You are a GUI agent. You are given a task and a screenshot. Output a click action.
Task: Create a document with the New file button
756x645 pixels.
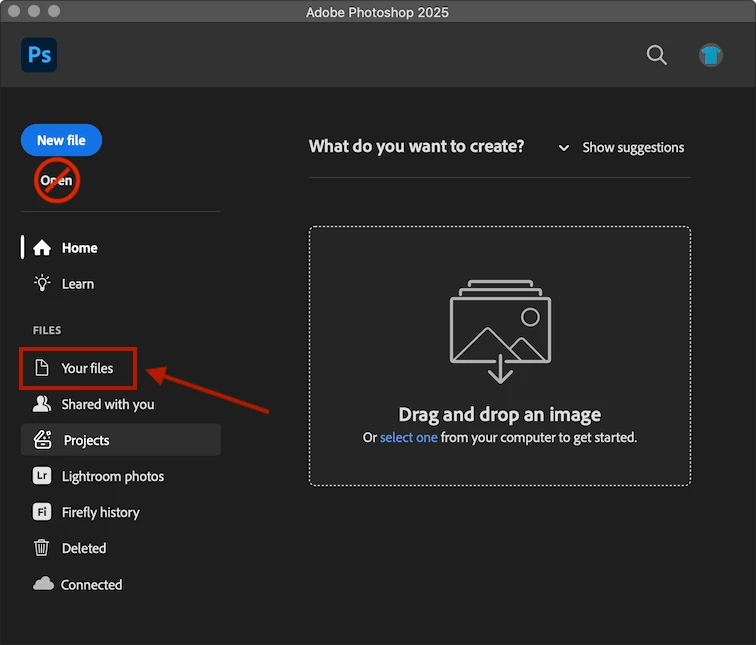(x=61, y=140)
